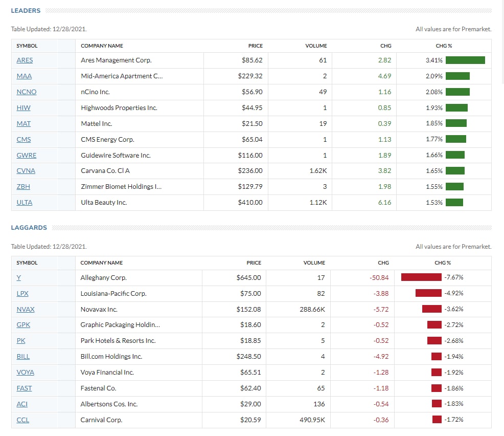
Task: Click the LPX symbol link
Action: click(22, 293)
